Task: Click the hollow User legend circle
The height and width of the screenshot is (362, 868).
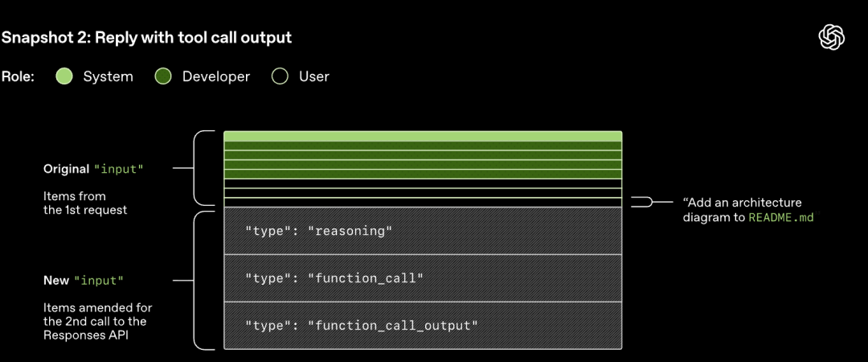Action: 280,76
